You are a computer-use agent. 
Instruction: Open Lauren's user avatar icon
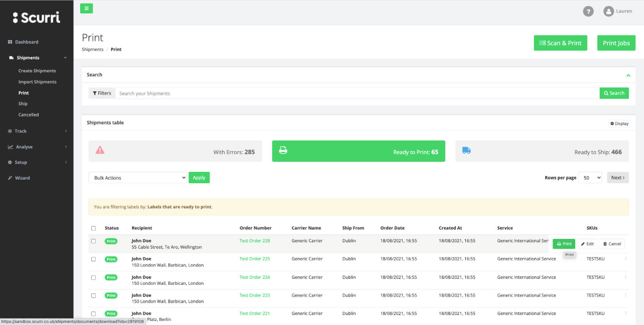[x=609, y=11]
